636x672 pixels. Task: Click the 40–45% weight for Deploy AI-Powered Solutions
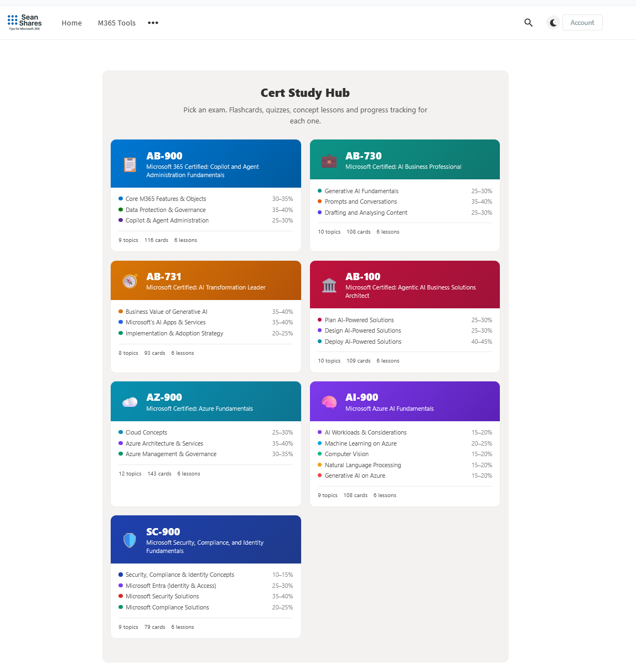[482, 342]
